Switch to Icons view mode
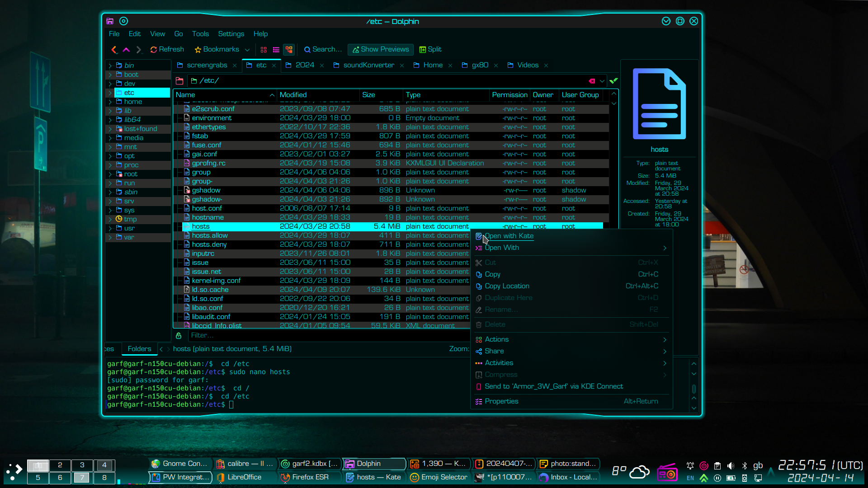The width and height of the screenshot is (868, 488). 264,50
